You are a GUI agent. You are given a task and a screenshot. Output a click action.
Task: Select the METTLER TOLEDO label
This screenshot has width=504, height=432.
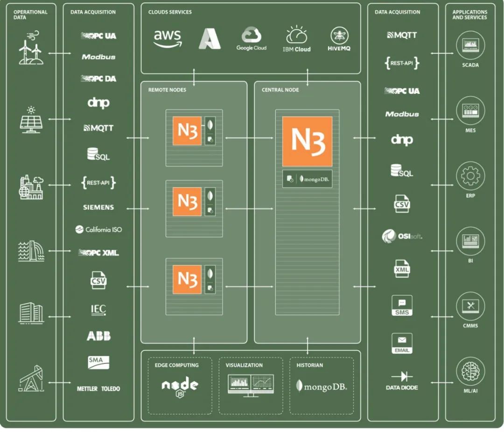(98, 389)
